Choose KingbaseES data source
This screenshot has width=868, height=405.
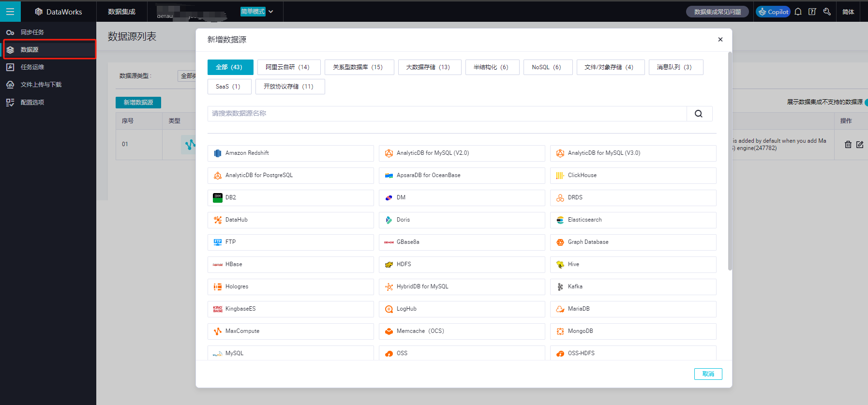pos(291,309)
